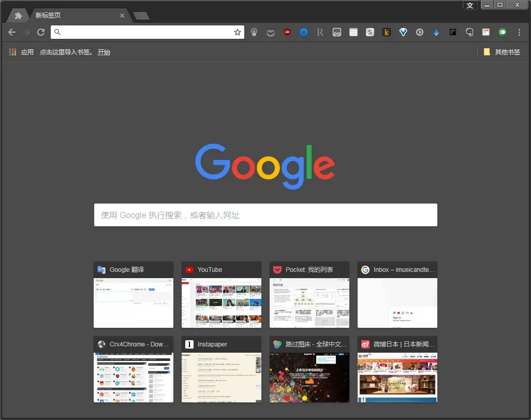This screenshot has width=531, height=420.
Task: Click the translate icon in title bar
Action: 470,5
